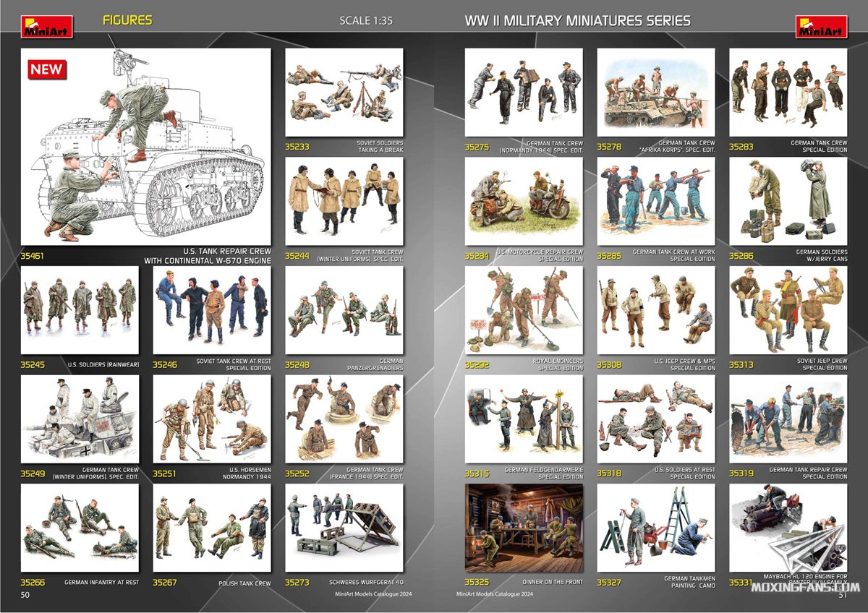Click the kit number 35331
This screenshot has width=868, height=613.
pyautogui.click(x=741, y=583)
